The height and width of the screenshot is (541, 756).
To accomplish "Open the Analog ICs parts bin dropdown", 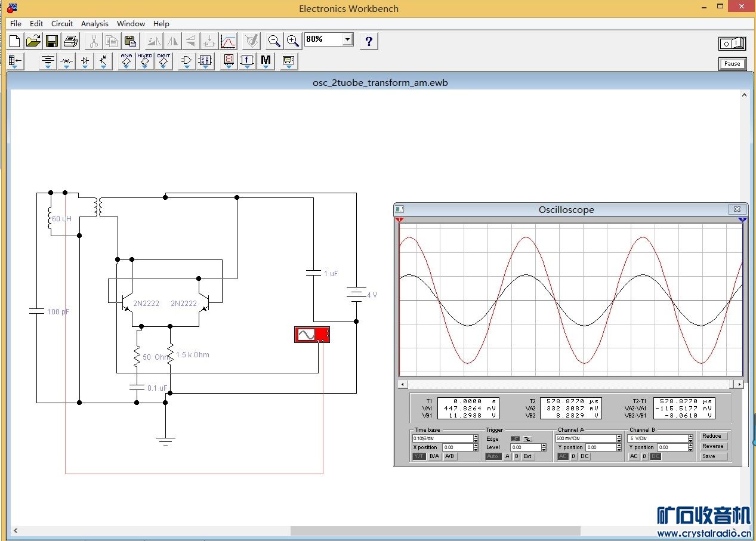I will coord(126,61).
